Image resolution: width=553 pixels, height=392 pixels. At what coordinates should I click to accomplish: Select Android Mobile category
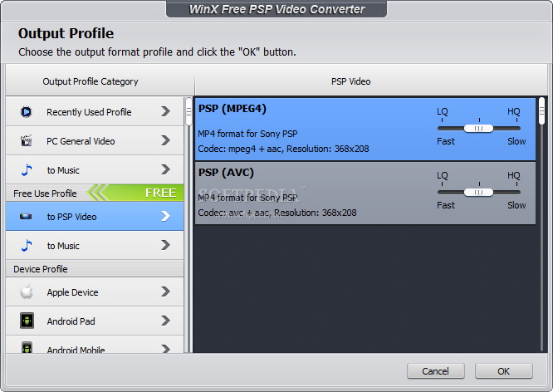pyautogui.click(x=95, y=345)
